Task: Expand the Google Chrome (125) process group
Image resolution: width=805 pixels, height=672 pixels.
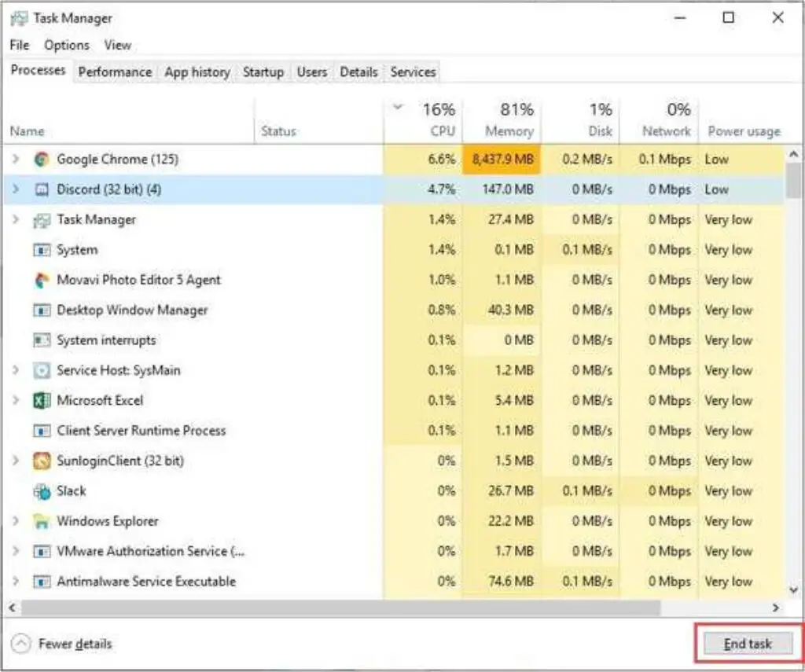Action: pos(16,159)
